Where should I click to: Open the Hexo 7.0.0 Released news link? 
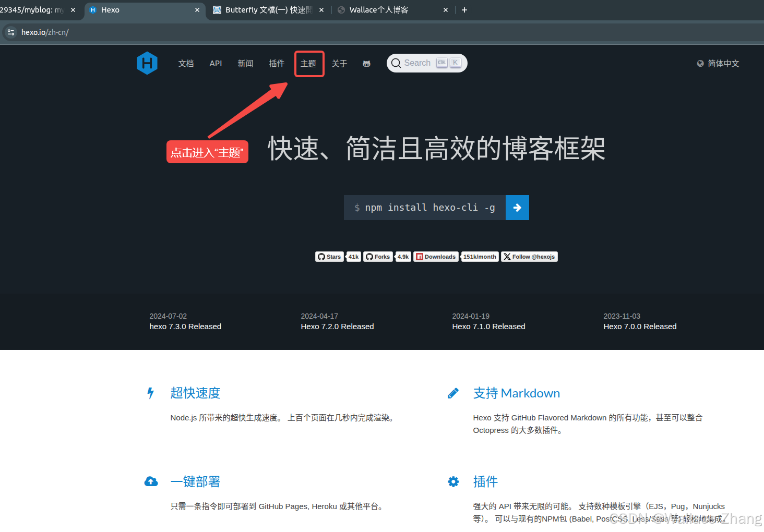[640, 327]
